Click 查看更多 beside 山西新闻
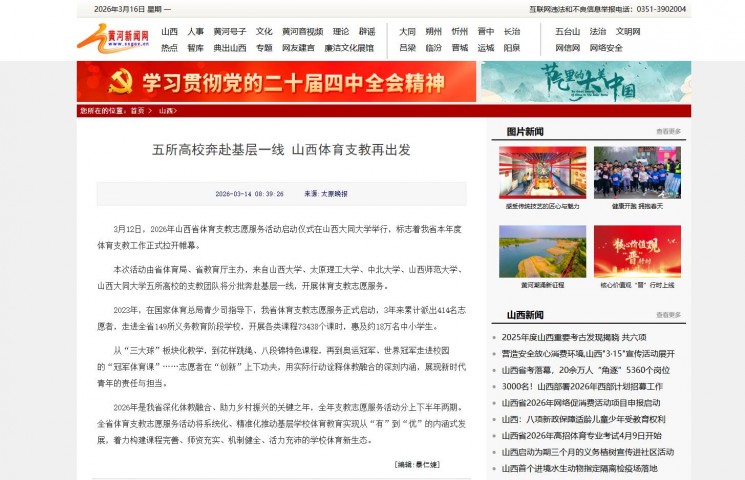The width and height of the screenshot is (745, 480). click(668, 315)
